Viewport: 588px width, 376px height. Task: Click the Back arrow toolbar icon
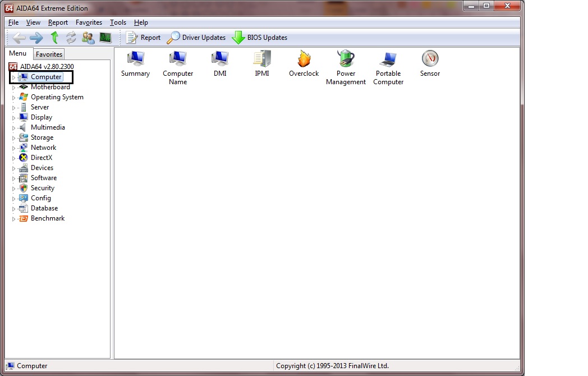tap(19, 38)
